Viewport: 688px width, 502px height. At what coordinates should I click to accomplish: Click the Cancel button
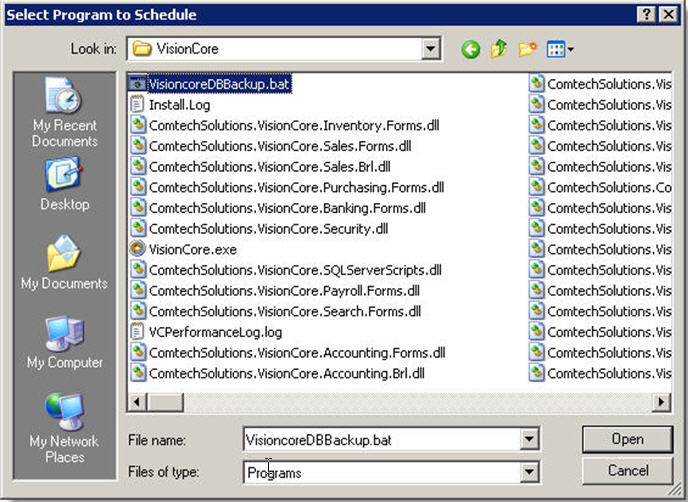(627, 470)
